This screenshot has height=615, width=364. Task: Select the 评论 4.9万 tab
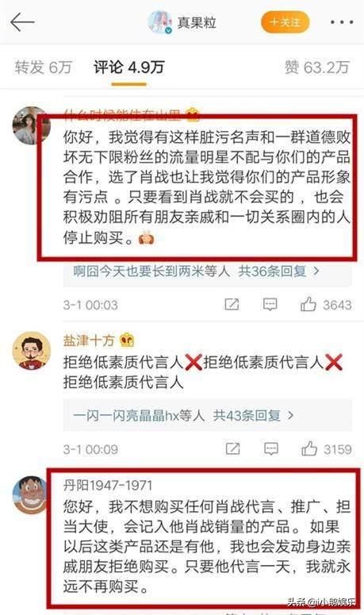129,67
